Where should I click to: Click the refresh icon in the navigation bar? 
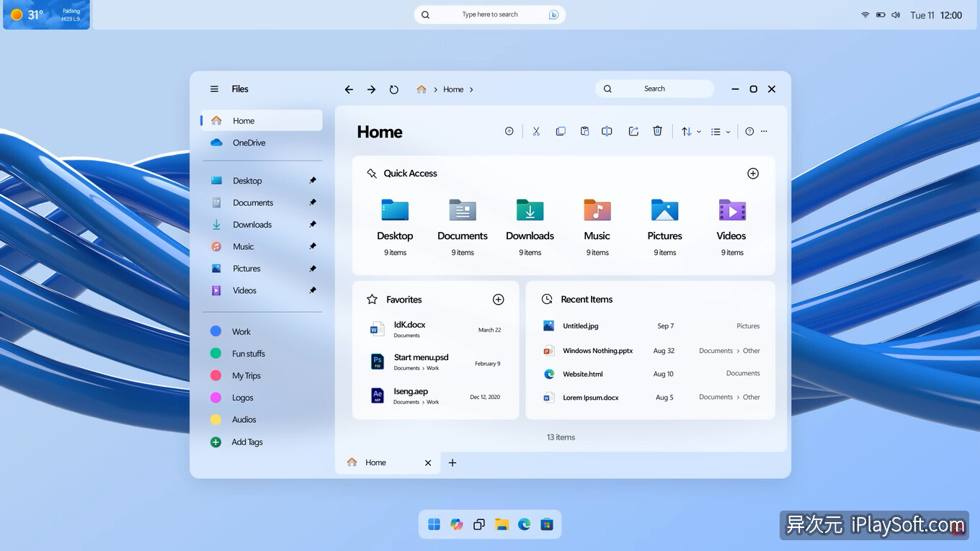click(393, 89)
